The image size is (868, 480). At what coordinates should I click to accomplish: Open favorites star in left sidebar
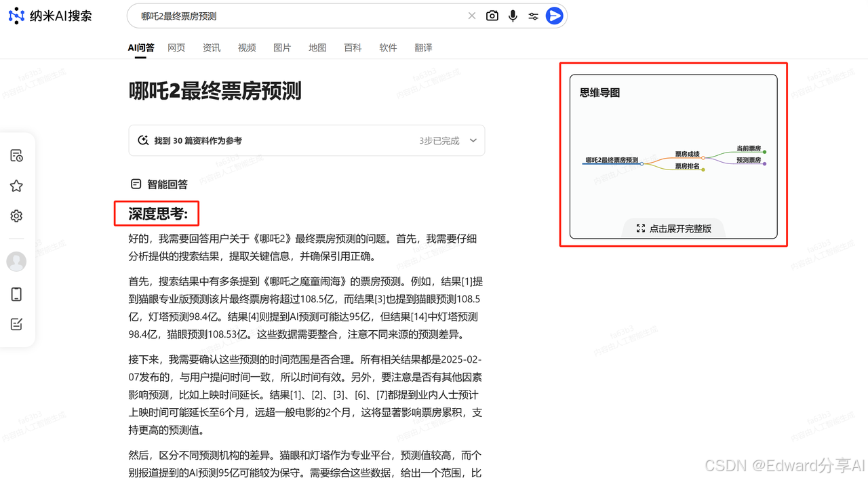17,186
